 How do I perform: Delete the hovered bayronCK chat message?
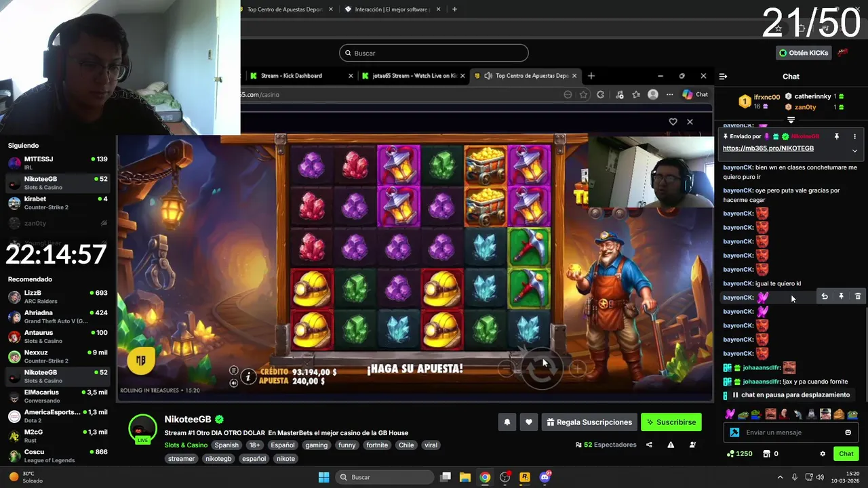coord(858,296)
